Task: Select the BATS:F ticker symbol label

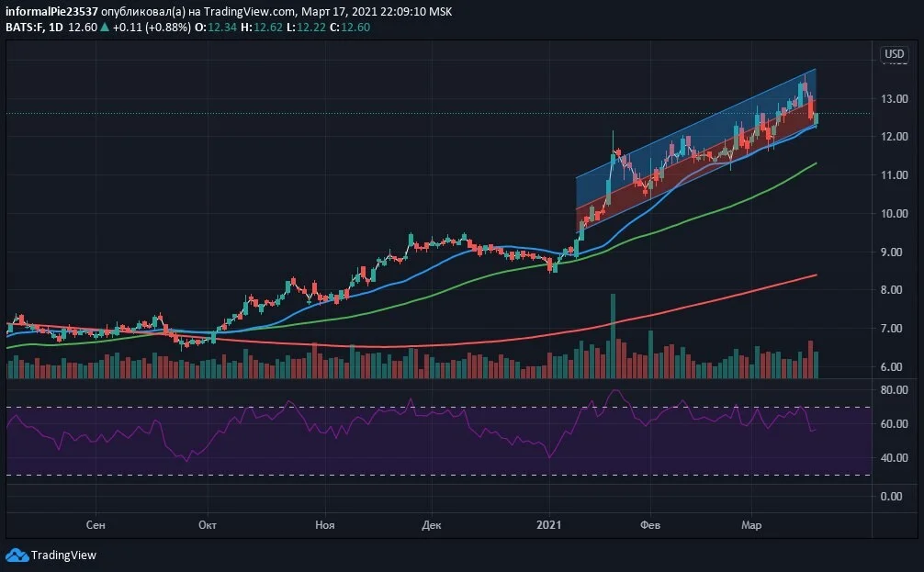Action: coord(25,28)
